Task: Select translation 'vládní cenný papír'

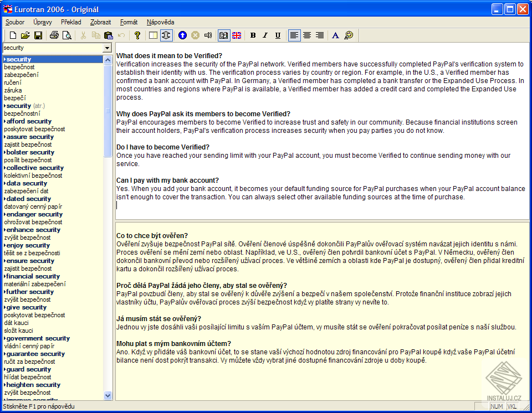Action: [x=29, y=346]
